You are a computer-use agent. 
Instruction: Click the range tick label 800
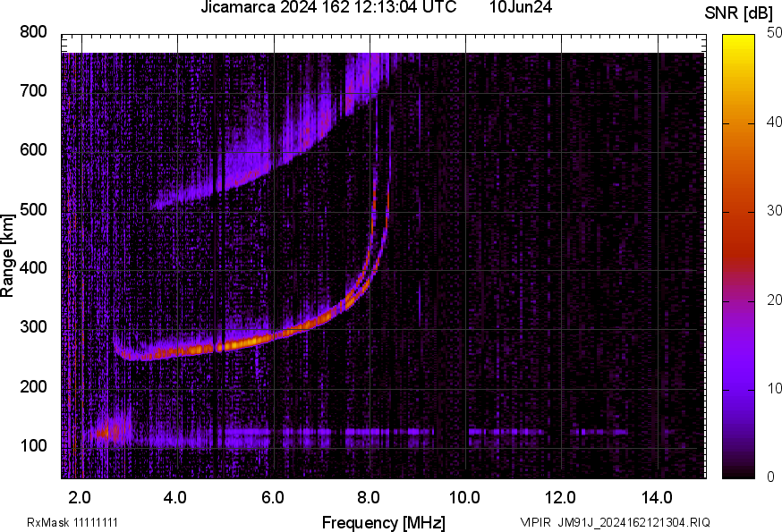tap(33, 32)
